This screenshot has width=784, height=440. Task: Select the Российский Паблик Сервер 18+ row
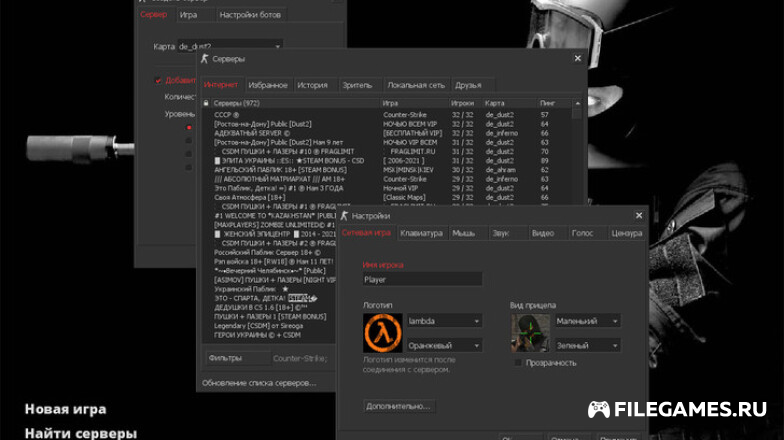269,252
